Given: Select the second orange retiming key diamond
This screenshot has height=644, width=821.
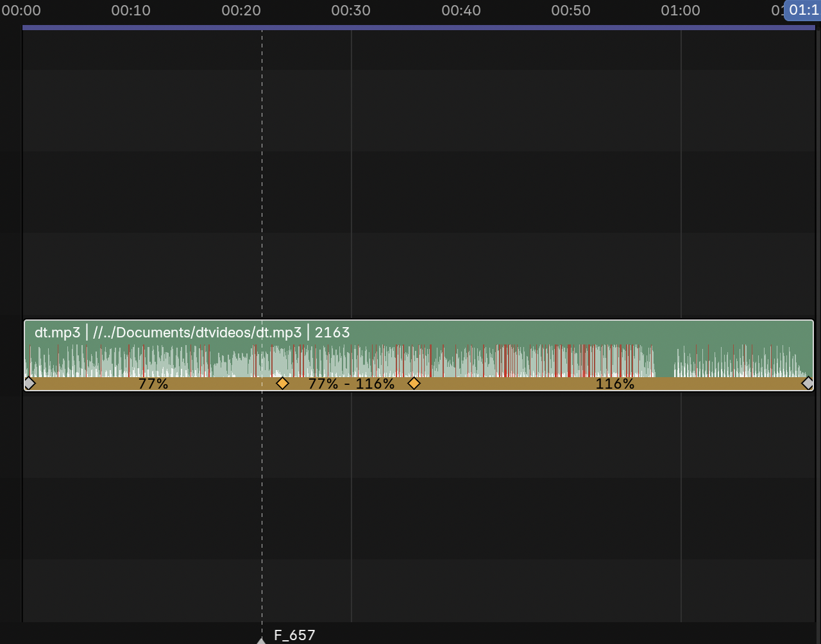Looking at the screenshot, I should click(x=414, y=384).
